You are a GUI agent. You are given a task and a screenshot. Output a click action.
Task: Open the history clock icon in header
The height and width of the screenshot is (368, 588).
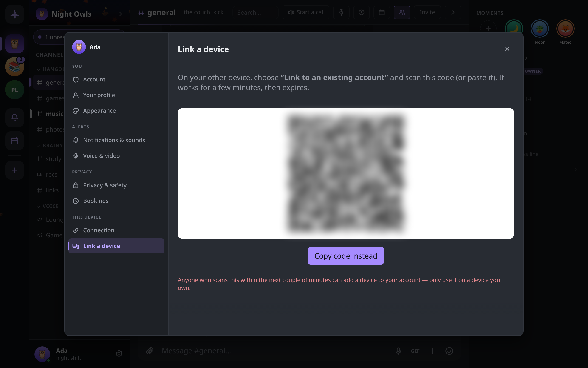click(361, 12)
